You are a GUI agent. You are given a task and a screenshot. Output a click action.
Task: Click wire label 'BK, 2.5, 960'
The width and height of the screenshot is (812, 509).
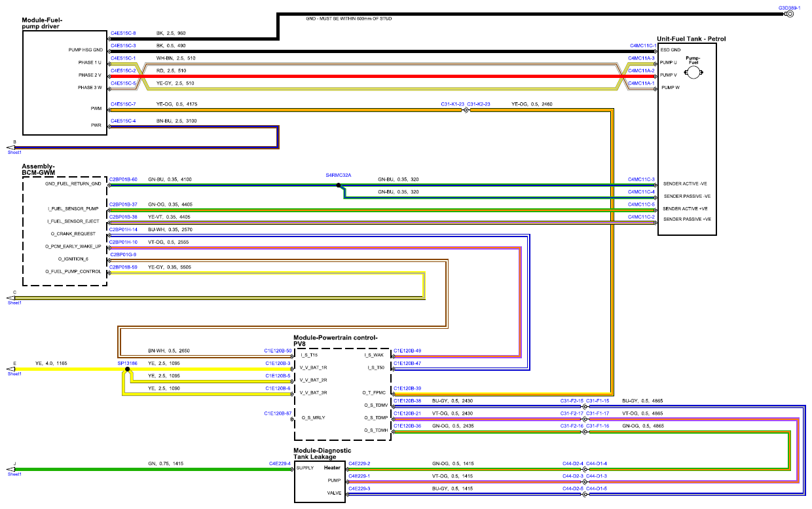tap(171, 33)
